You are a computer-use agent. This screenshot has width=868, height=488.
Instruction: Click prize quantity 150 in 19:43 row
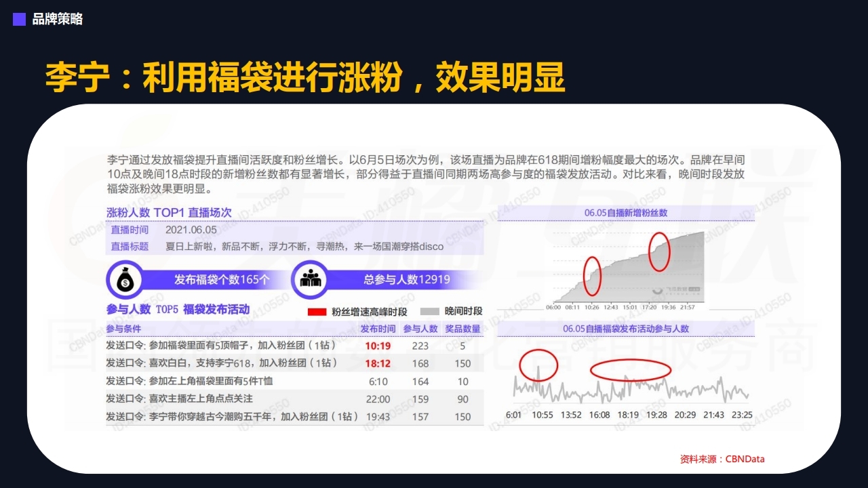point(462,417)
